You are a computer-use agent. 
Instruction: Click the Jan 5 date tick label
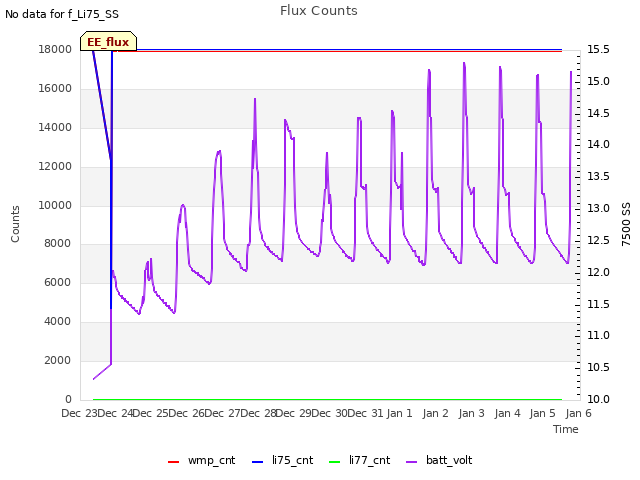click(x=543, y=413)
